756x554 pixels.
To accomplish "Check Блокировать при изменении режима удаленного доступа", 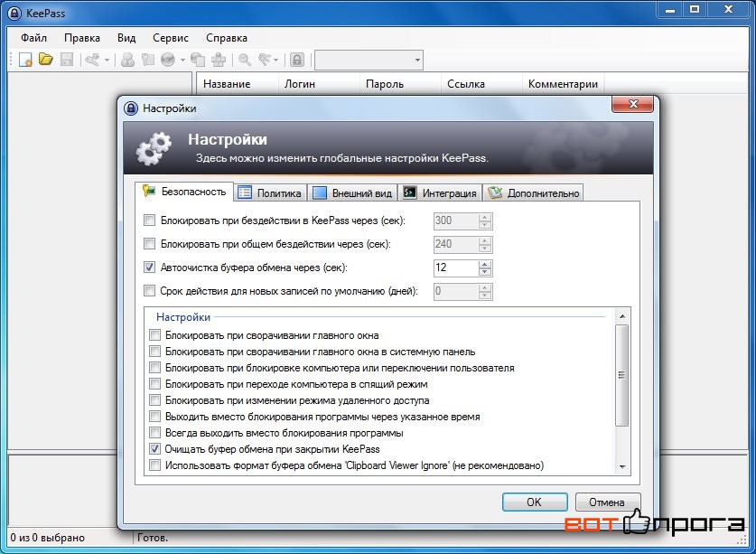I will tap(154, 400).
